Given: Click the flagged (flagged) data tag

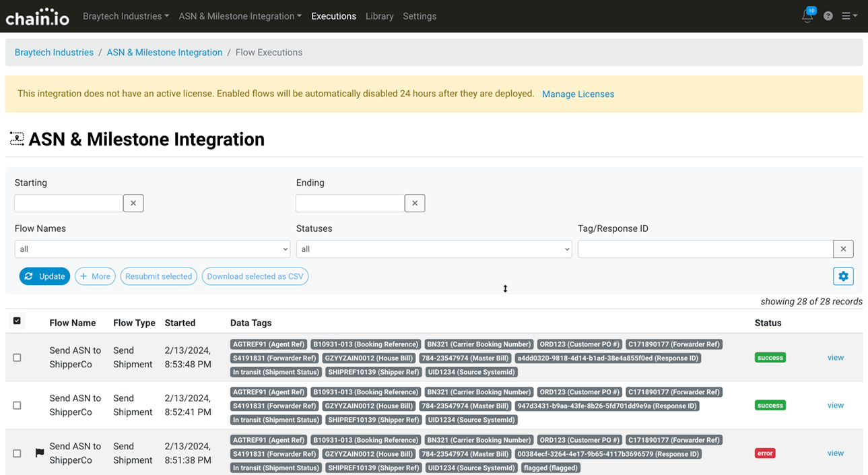Looking at the screenshot, I should tap(551, 468).
